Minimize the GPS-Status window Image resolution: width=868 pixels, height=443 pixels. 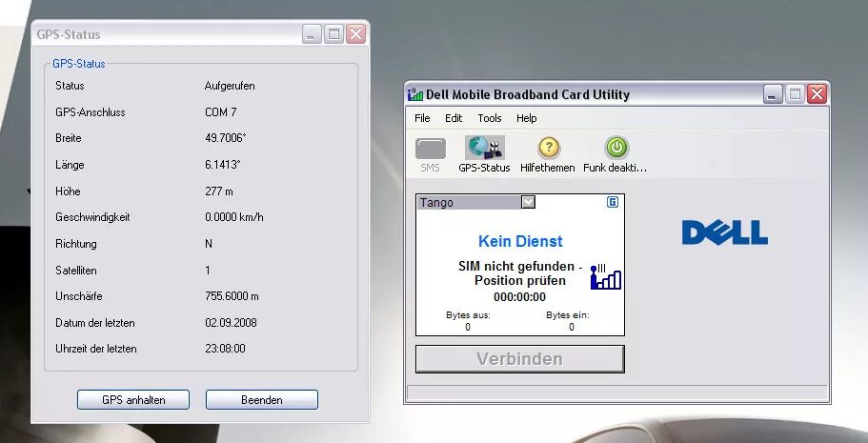coord(312,34)
